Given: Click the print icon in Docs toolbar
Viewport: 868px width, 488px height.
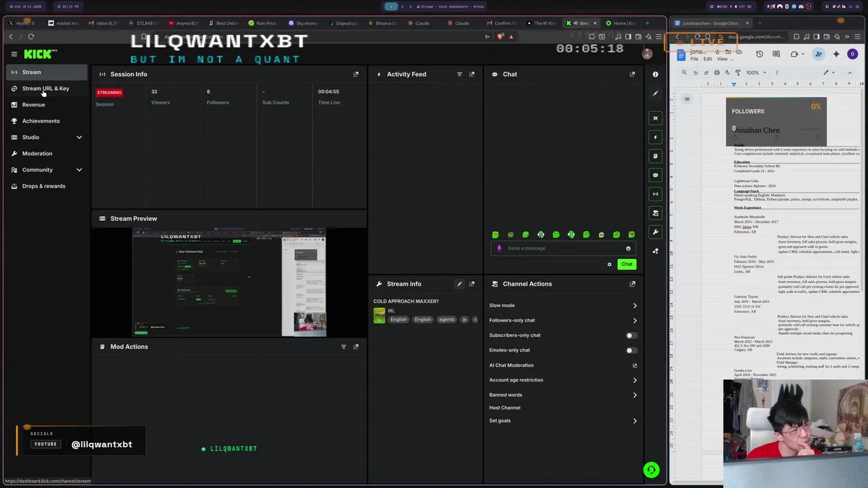Looking at the screenshot, I should (717, 73).
